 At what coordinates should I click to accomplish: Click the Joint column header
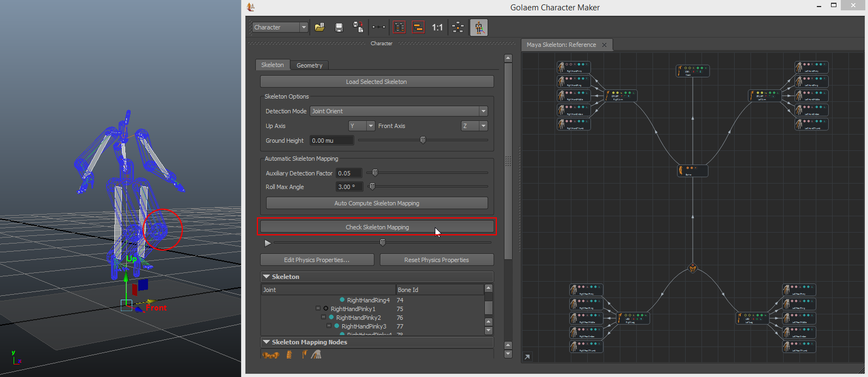pyautogui.click(x=329, y=290)
